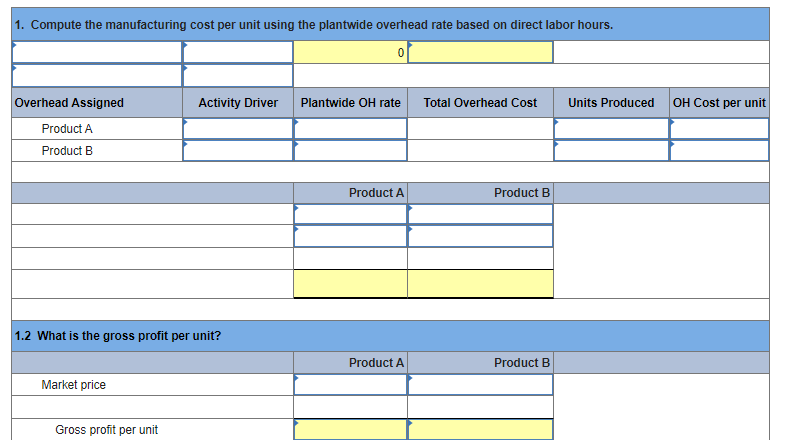Screen dimensions: 785x440
Task: Click the blank label cell below Market price
Action: click(153, 407)
